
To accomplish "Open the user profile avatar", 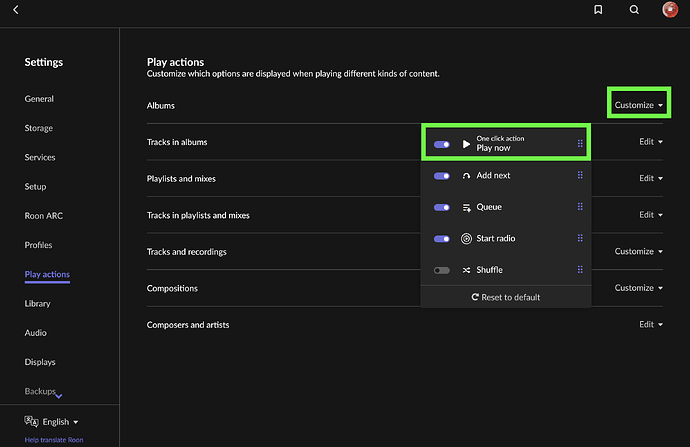I will pos(670,10).
